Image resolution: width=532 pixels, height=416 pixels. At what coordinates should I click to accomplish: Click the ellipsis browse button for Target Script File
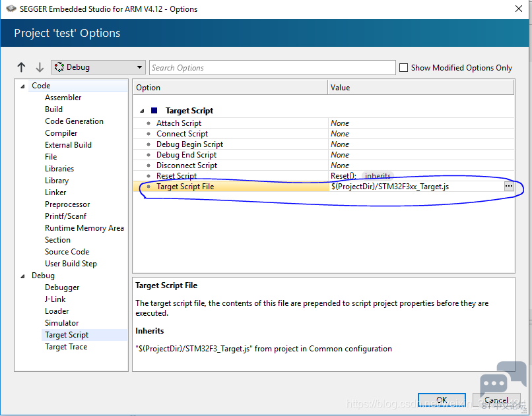tap(509, 186)
